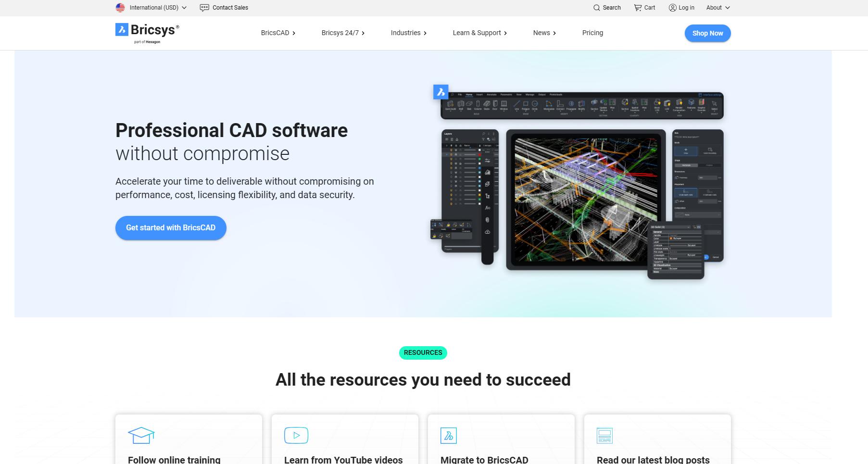Click the green RESOURCES badge
The height and width of the screenshot is (464, 868).
point(423,352)
